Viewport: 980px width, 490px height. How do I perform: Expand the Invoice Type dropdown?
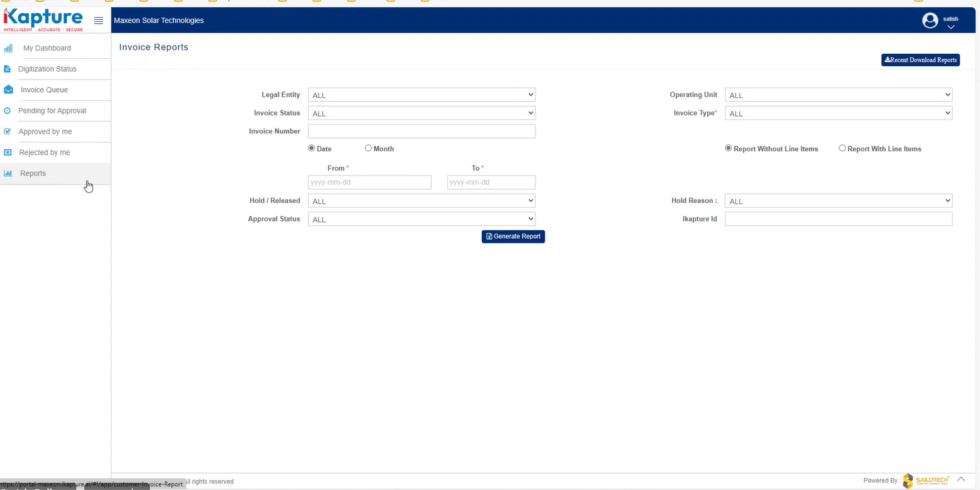(837, 113)
